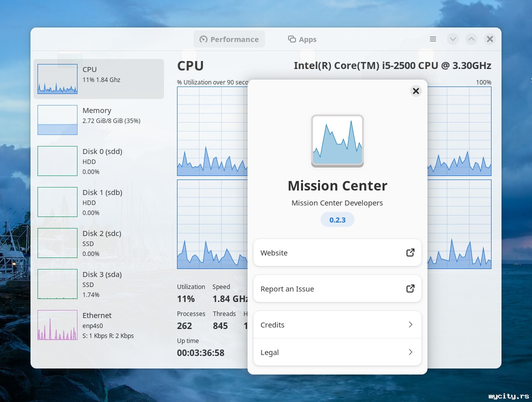Click the 845 Threads value

220,326
